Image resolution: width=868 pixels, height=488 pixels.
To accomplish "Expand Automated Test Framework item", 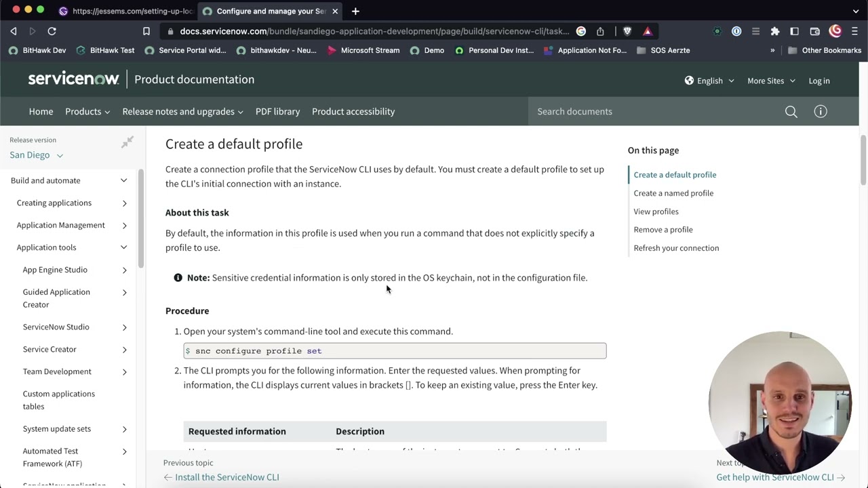I will [124, 451].
